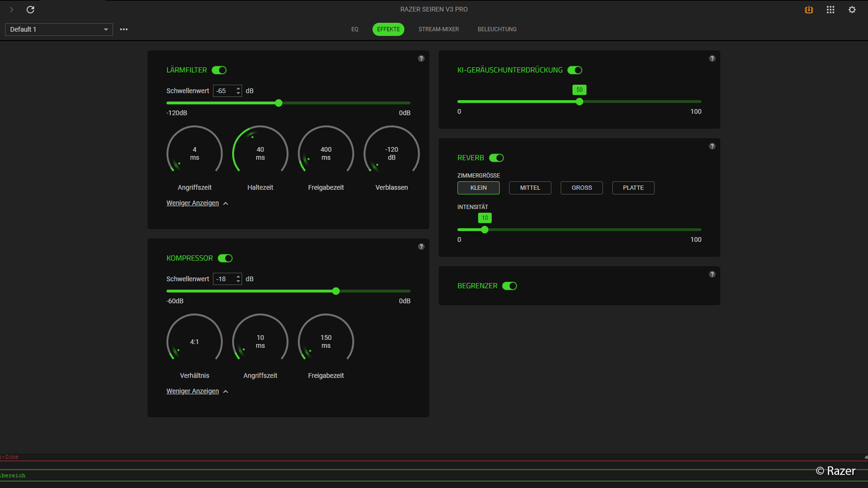868x488 pixels.
Task: Click the KI-Geräuschunterdrückung slider handle
Action: coord(580,102)
